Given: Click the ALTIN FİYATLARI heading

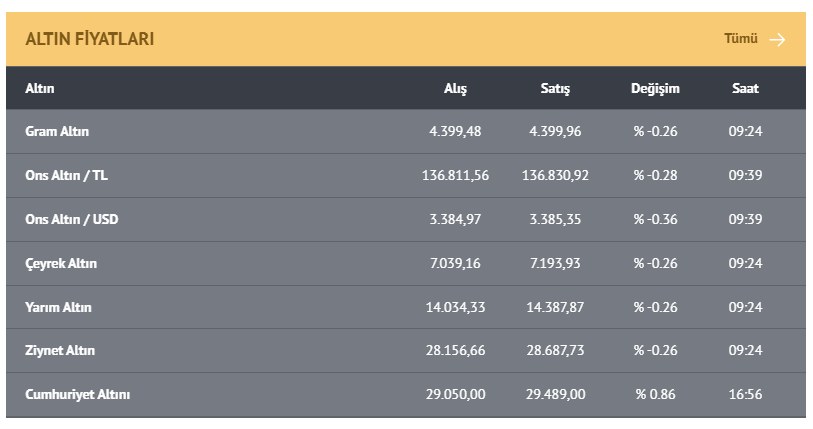Looking at the screenshot, I should (x=90, y=39).
